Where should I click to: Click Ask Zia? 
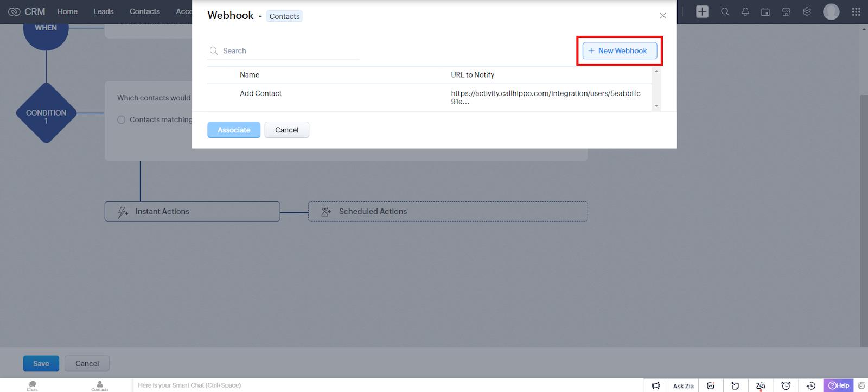tap(683, 386)
